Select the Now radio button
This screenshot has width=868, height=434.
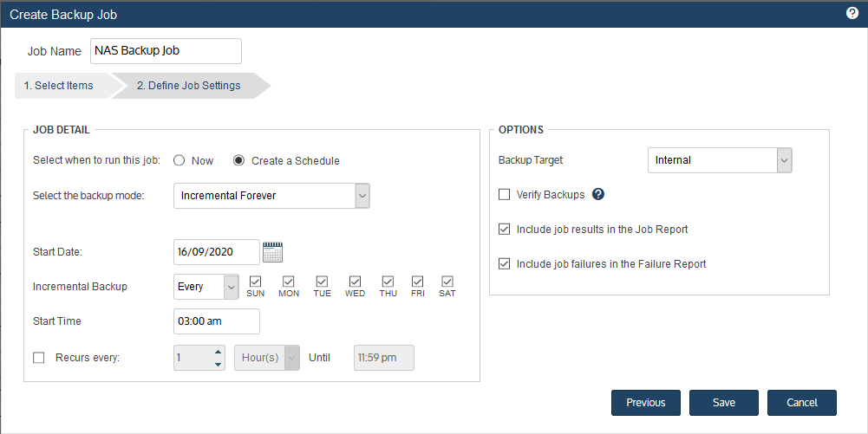(x=179, y=160)
